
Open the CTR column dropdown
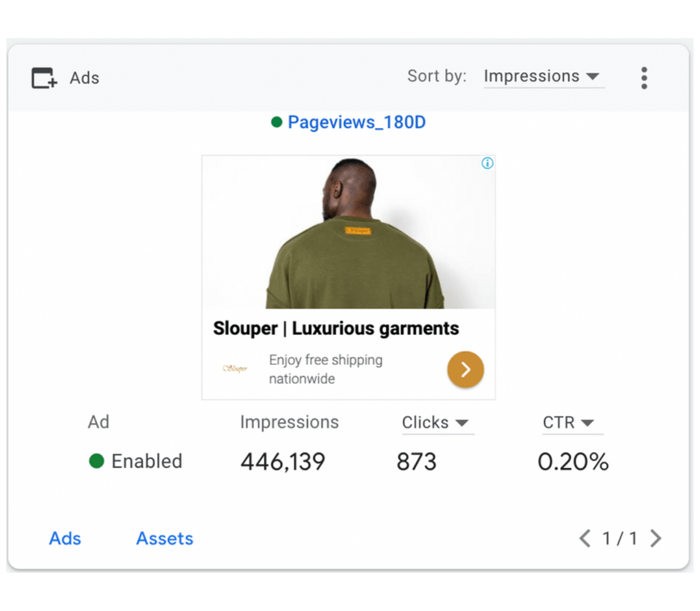(573, 422)
